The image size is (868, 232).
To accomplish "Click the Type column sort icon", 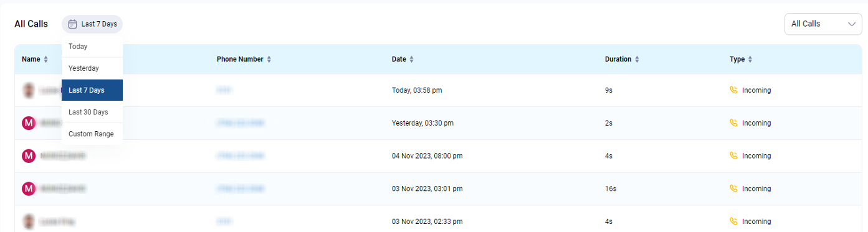I will point(750,59).
